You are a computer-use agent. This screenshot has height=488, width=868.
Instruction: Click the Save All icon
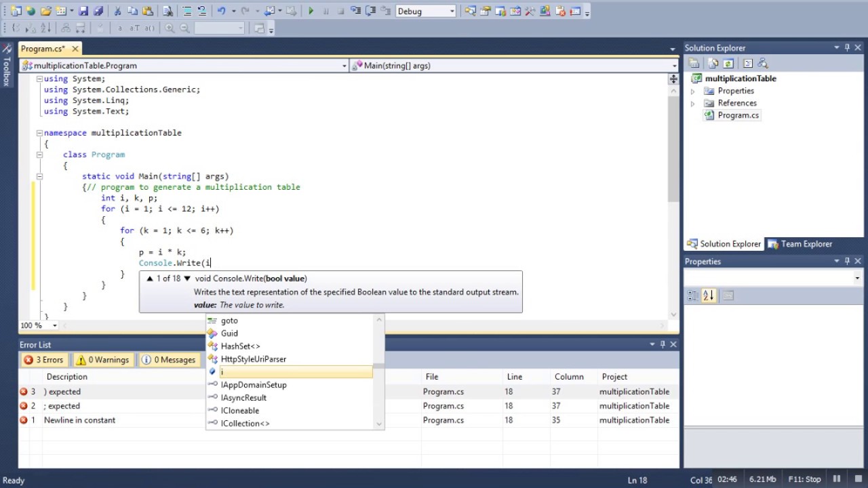click(x=98, y=11)
